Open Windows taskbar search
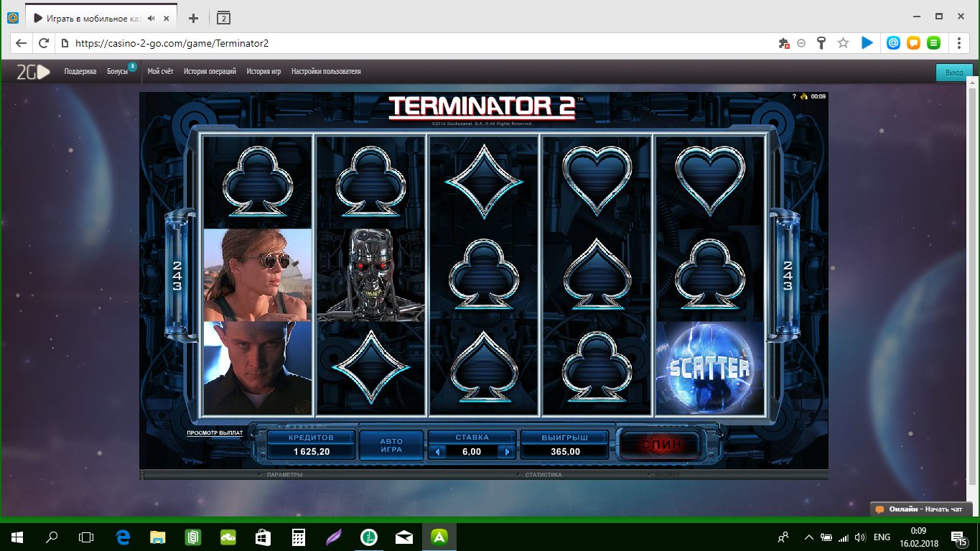This screenshot has width=980, height=551. tap(52, 537)
